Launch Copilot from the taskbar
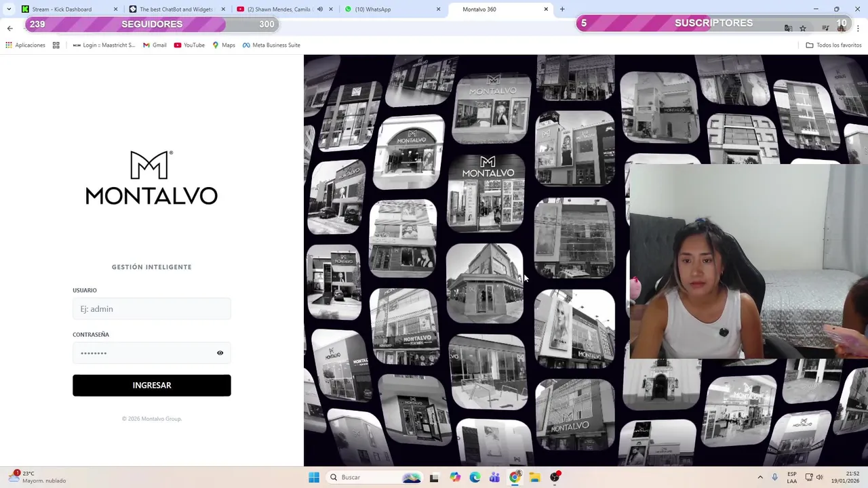 pos(454,477)
